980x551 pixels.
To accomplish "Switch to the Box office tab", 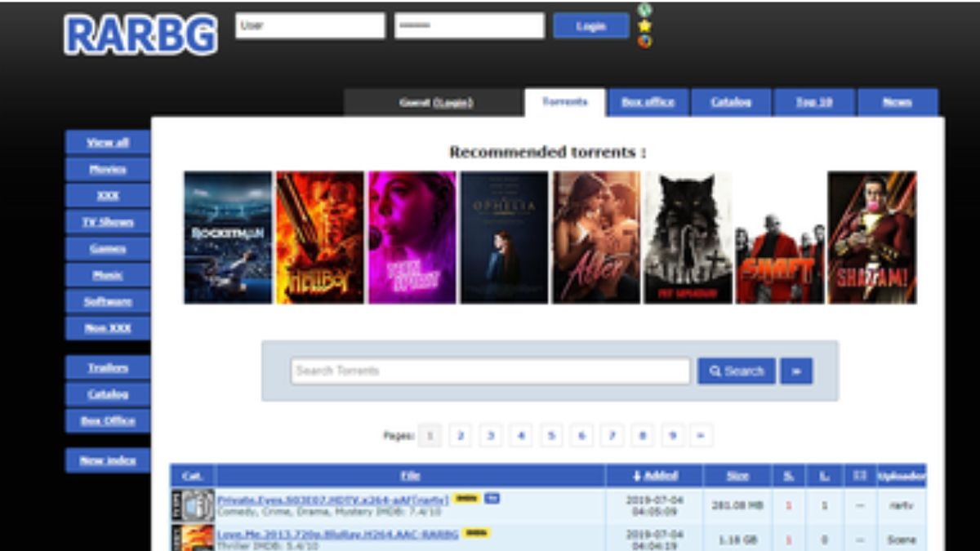I will click(648, 103).
